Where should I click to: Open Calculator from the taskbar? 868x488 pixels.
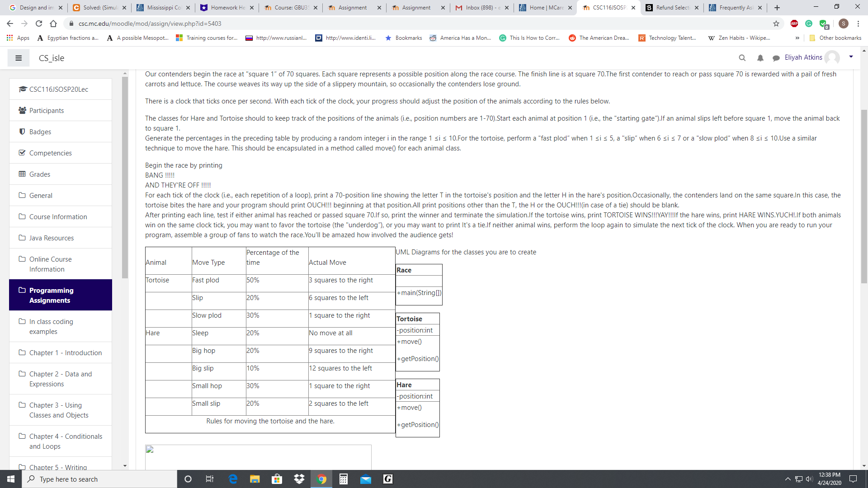pyautogui.click(x=344, y=479)
